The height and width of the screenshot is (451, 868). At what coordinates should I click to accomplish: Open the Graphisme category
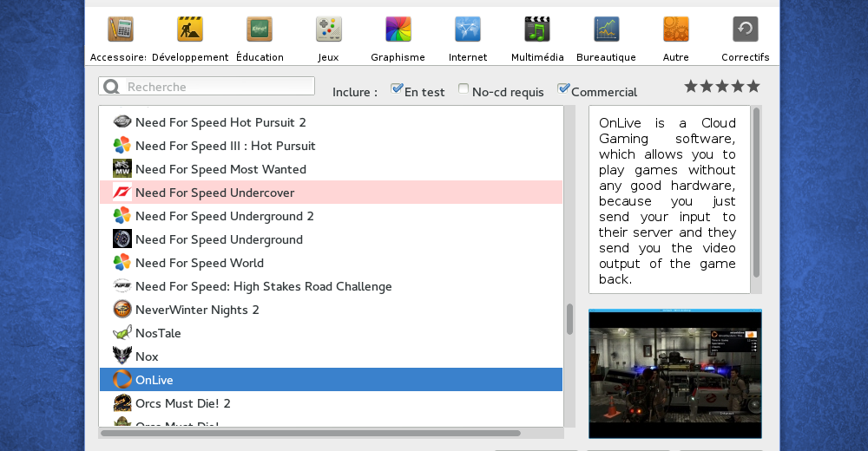[x=398, y=30]
